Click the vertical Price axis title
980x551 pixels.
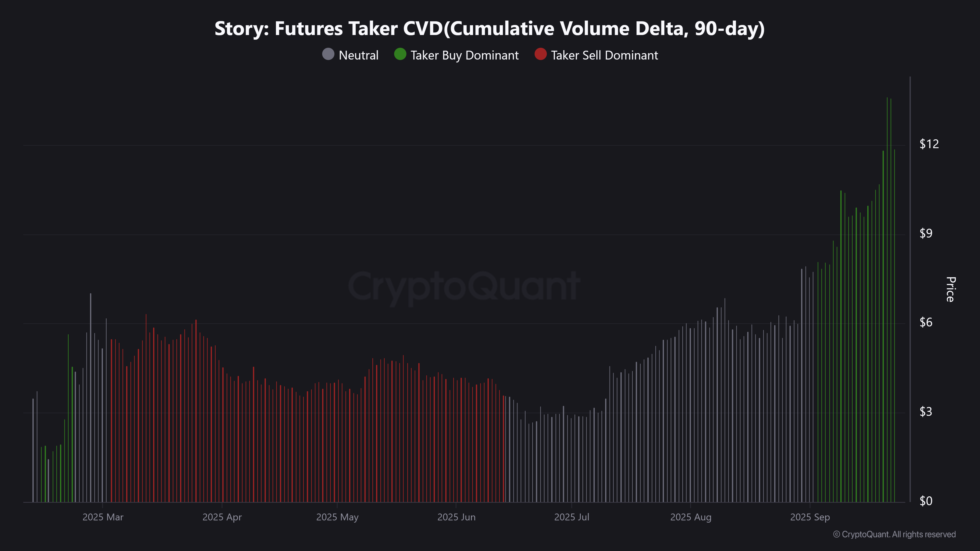(x=950, y=289)
